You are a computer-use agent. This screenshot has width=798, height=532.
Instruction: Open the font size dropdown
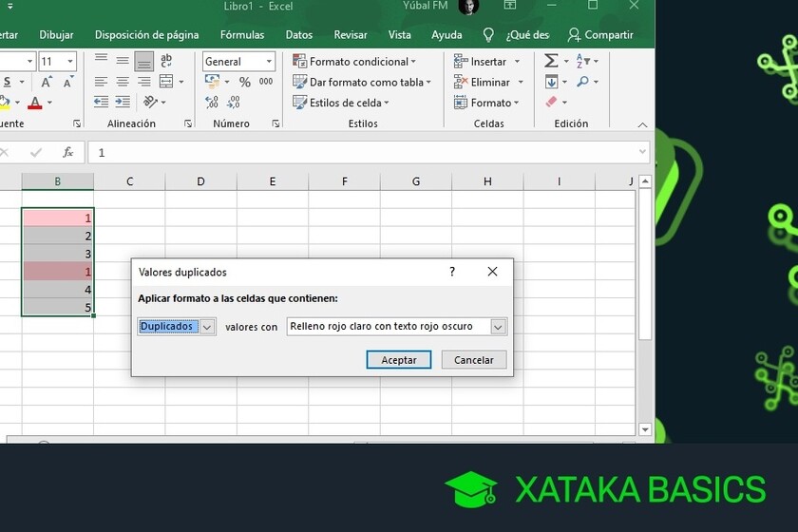(x=70, y=62)
